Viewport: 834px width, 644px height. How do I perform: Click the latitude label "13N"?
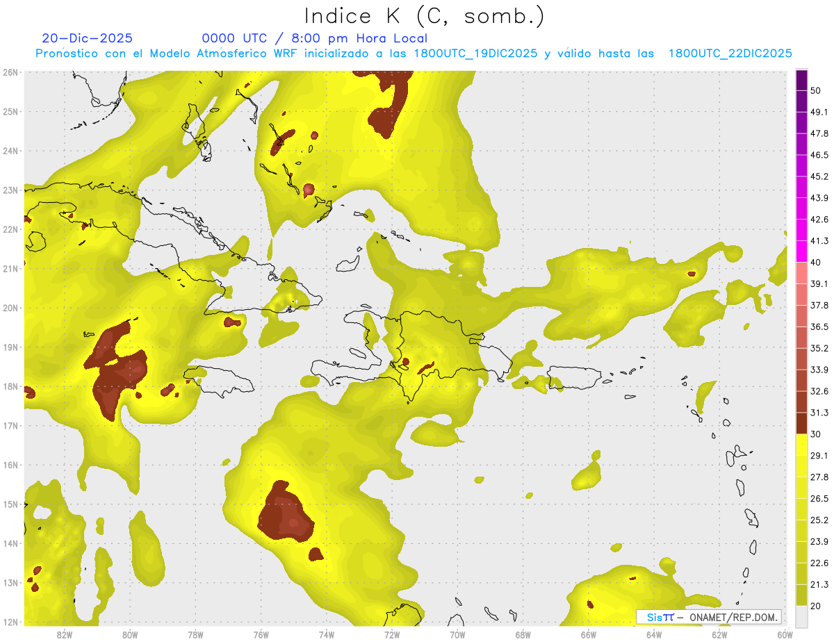(10, 583)
